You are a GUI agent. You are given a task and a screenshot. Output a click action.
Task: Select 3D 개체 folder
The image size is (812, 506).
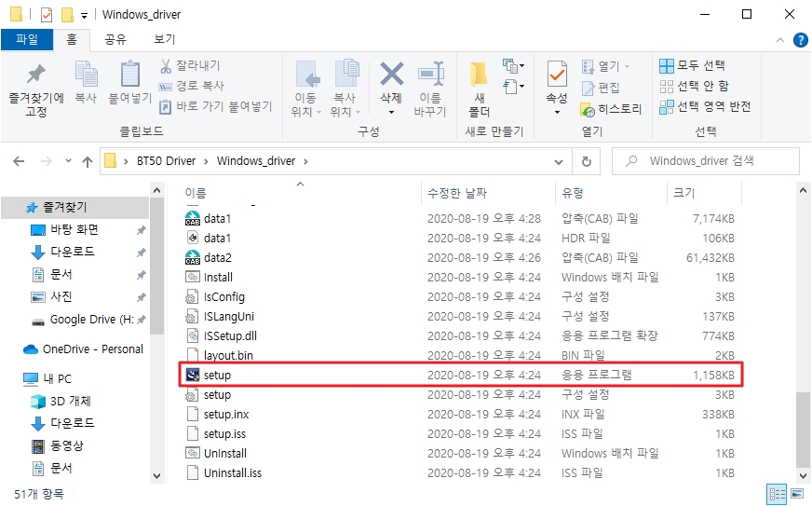(x=71, y=402)
